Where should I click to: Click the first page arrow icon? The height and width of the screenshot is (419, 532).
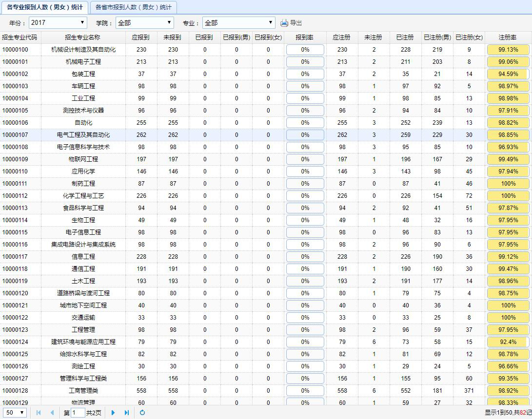pyautogui.click(x=39, y=413)
